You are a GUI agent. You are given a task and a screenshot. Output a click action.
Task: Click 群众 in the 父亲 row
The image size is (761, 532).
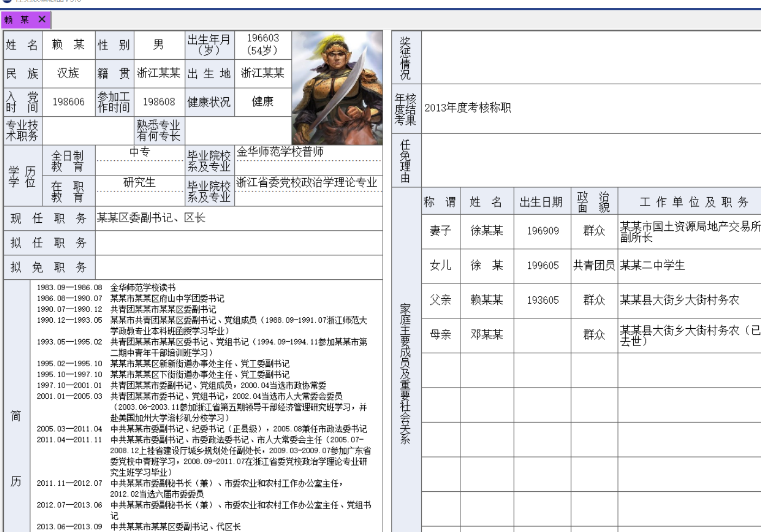click(594, 301)
